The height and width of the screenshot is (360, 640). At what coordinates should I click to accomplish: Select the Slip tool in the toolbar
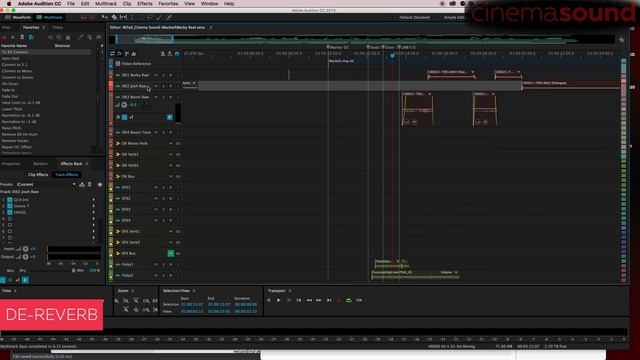pos(123,17)
